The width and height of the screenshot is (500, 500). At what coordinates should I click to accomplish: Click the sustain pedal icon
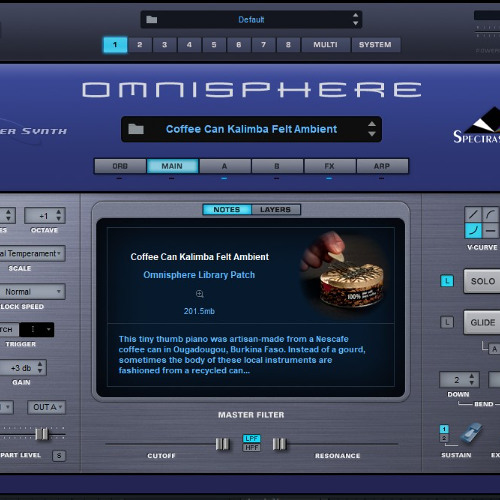coord(471,433)
